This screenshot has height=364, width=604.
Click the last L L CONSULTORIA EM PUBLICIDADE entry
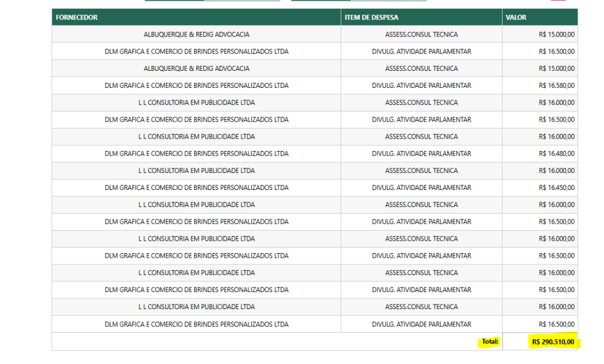tap(196, 307)
